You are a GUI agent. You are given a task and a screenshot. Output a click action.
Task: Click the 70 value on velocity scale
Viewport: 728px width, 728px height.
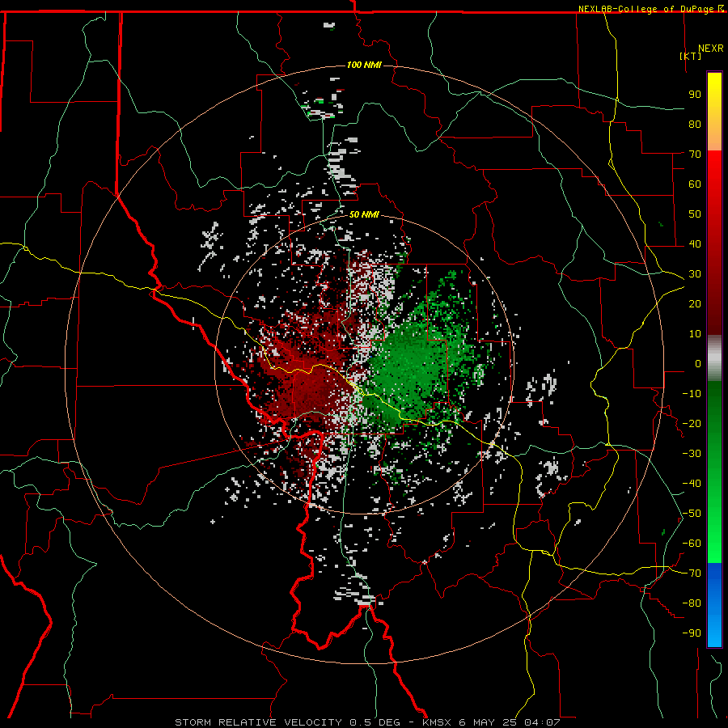695,154
